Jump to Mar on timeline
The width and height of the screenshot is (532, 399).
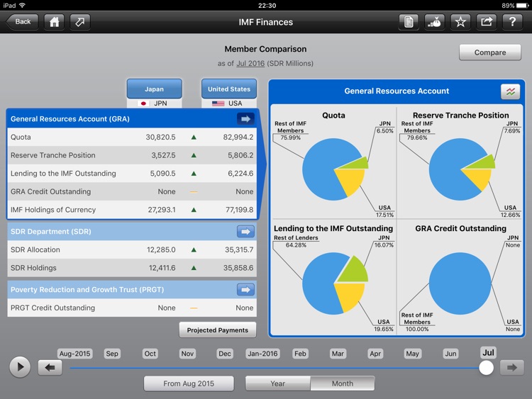pyautogui.click(x=338, y=354)
